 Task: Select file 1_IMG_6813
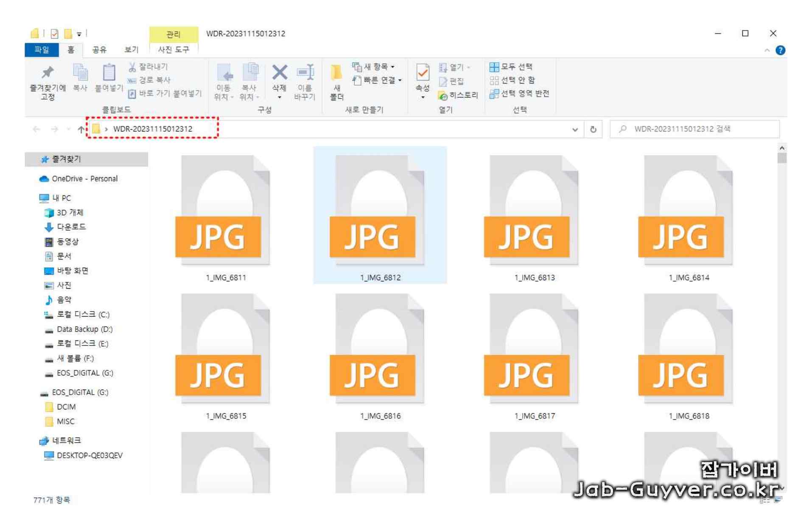(534, 216)
